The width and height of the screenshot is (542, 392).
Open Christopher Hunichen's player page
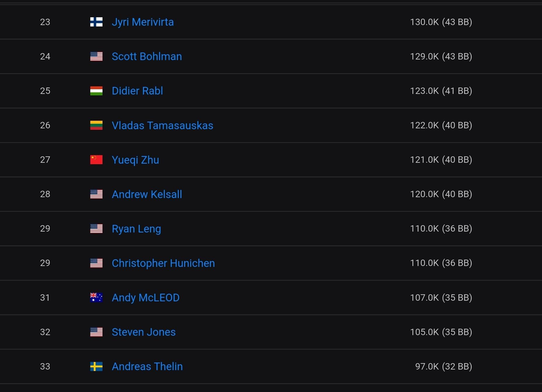(163, 263)
